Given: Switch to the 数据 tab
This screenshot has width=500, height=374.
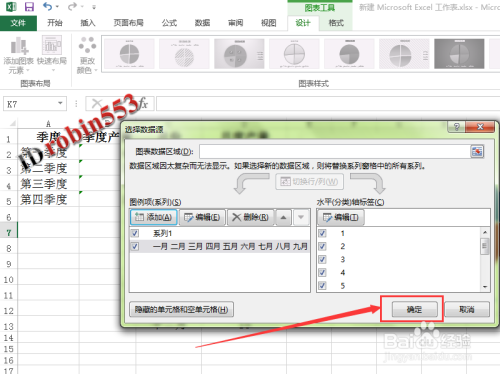Looking at the screenshot, I should pos(202,23).
